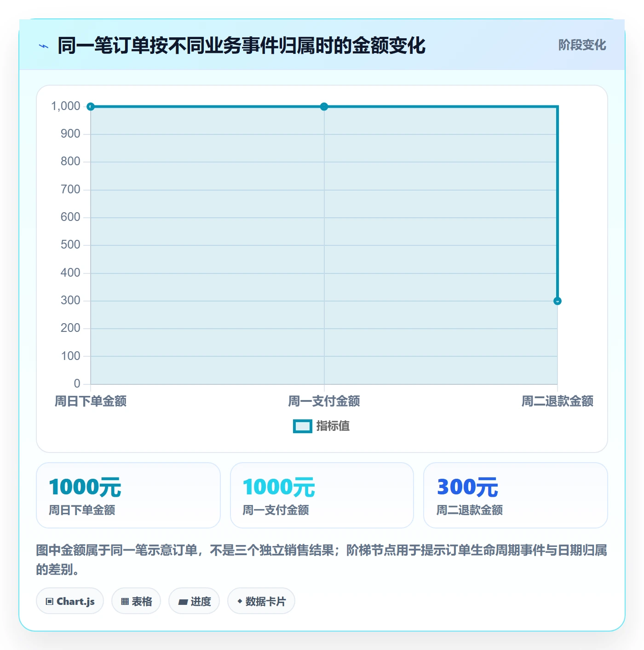Click the 周日下单金额 x-axis label
644x650 pixels.
(91, 401)
